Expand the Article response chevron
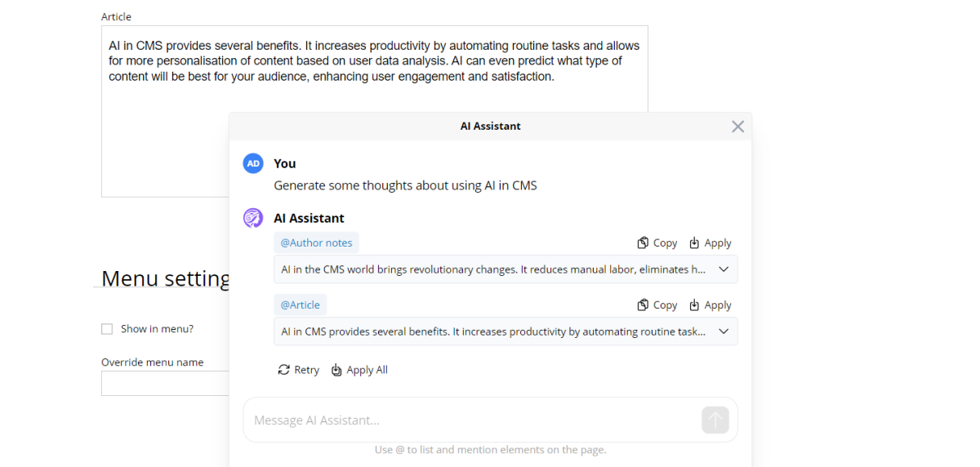This screenshot has height=467, width=980. tap(723, 331)
